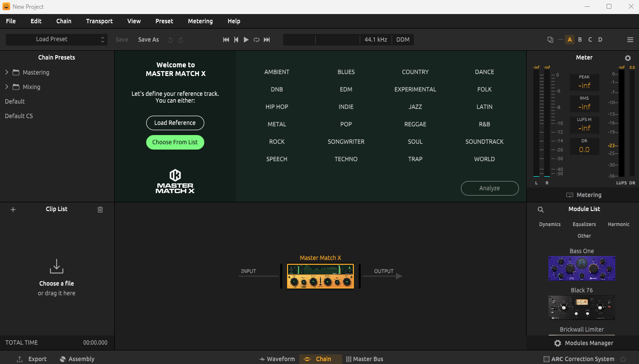Viewport: 639px width, 364px height.
Task: Open Modules Manager gear
Action: [x=558, y=343]
